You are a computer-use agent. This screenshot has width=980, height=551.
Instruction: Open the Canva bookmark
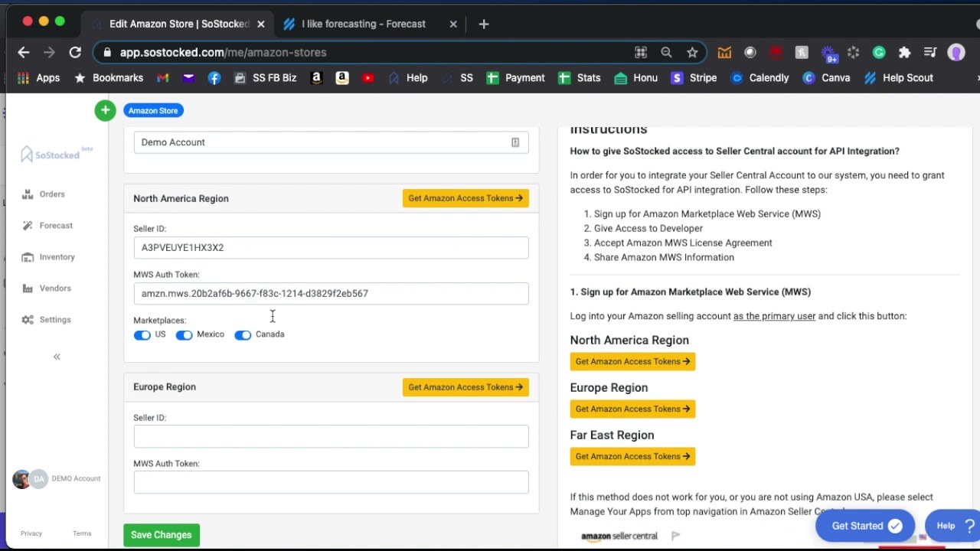[827, 78]
